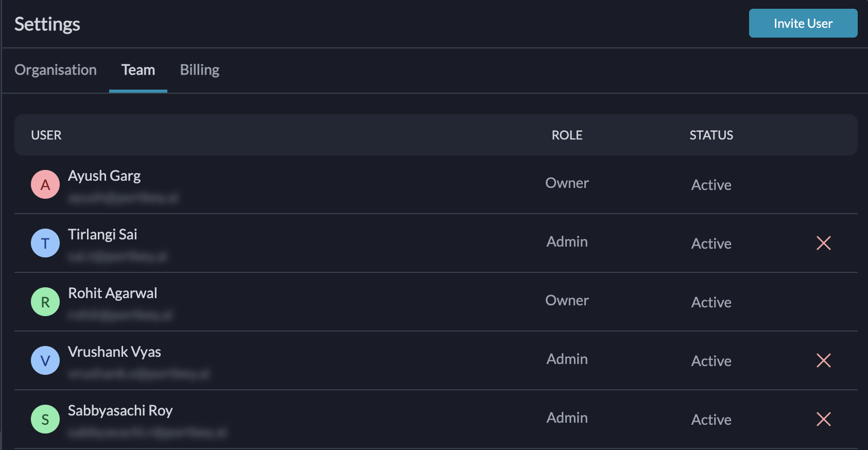Click Sabbyasachi Roy's Admin role
The image size is (868, 450).
(x=567, y=418)
